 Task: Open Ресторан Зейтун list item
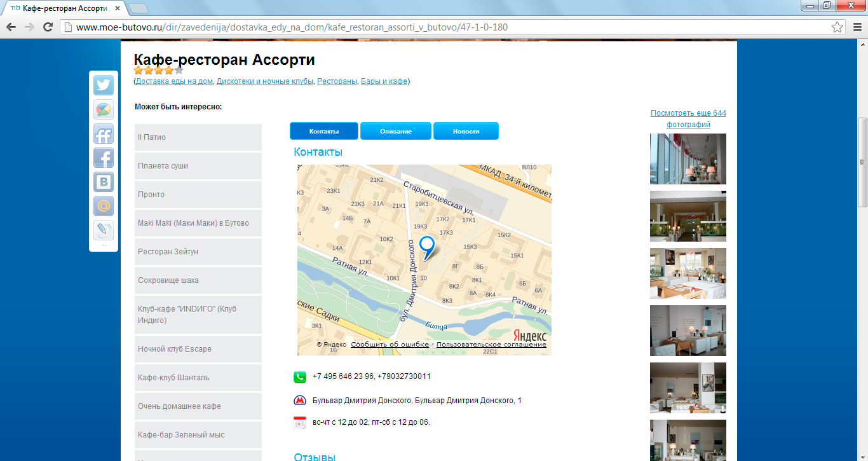click(198, 252)
